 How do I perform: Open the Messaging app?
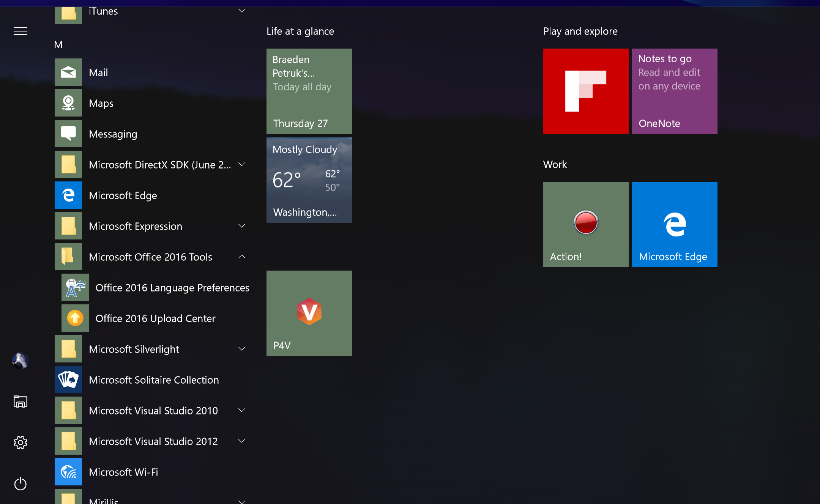pyautogui.click(x=113, y=134)
